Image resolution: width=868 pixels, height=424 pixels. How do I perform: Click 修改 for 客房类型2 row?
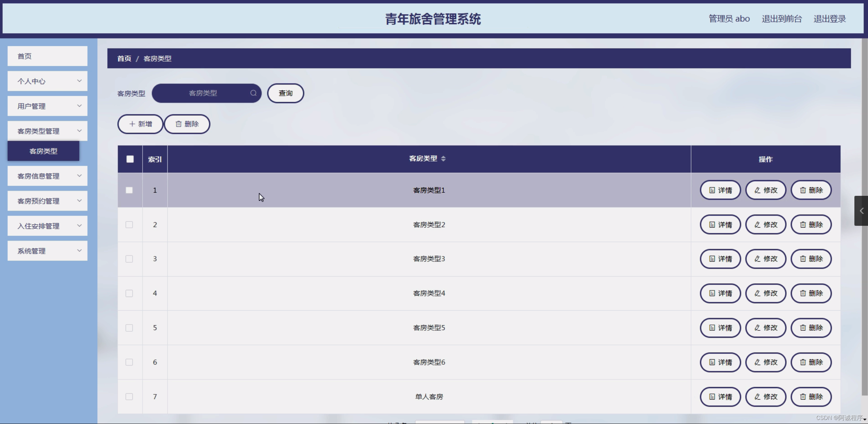tap(766, 225)
